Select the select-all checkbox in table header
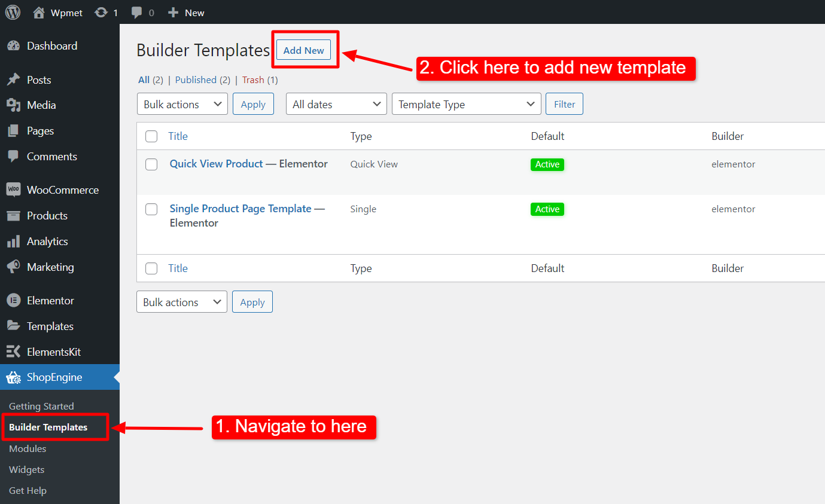The width and height of the screenshot is (825, 504). pyautogui.click(x=151, y=136)
